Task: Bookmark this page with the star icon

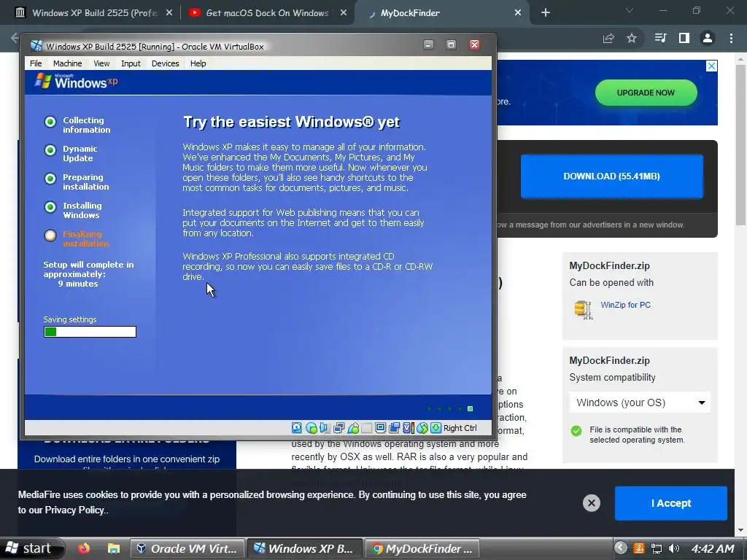Action: pos(632,38)
